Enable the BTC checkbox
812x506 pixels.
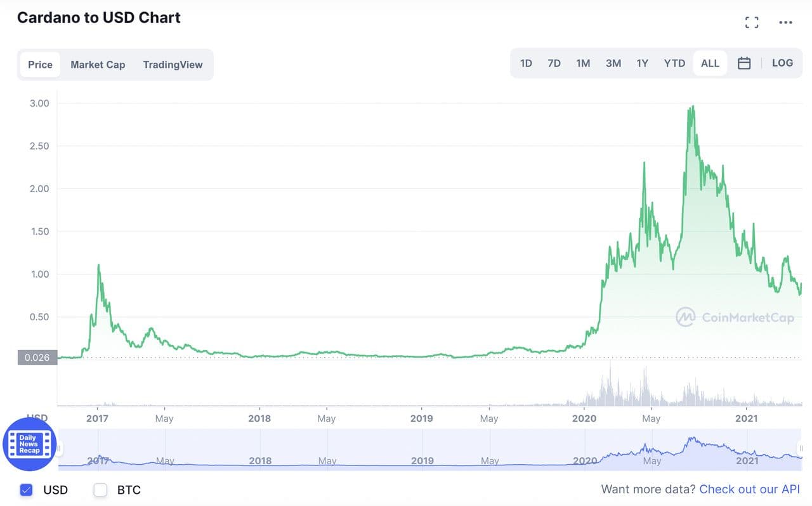(100, 490)
